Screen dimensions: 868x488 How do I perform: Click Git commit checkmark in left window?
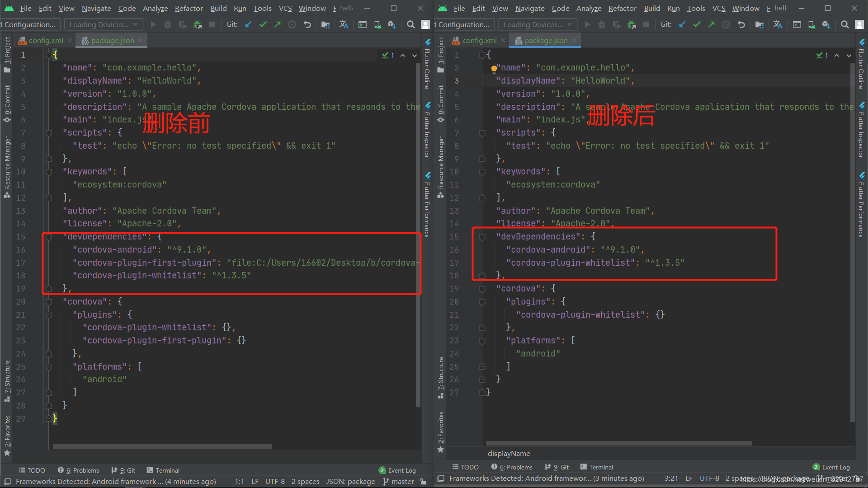click(x=263, y=24)
